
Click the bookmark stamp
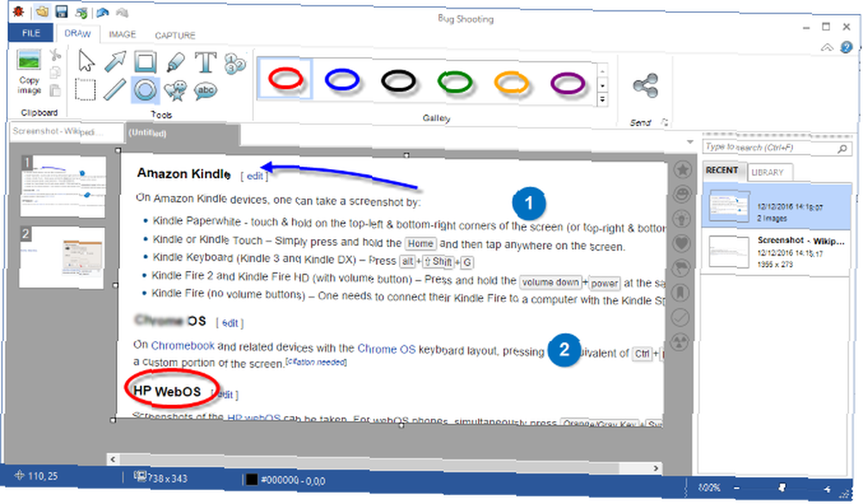[681, 293]
